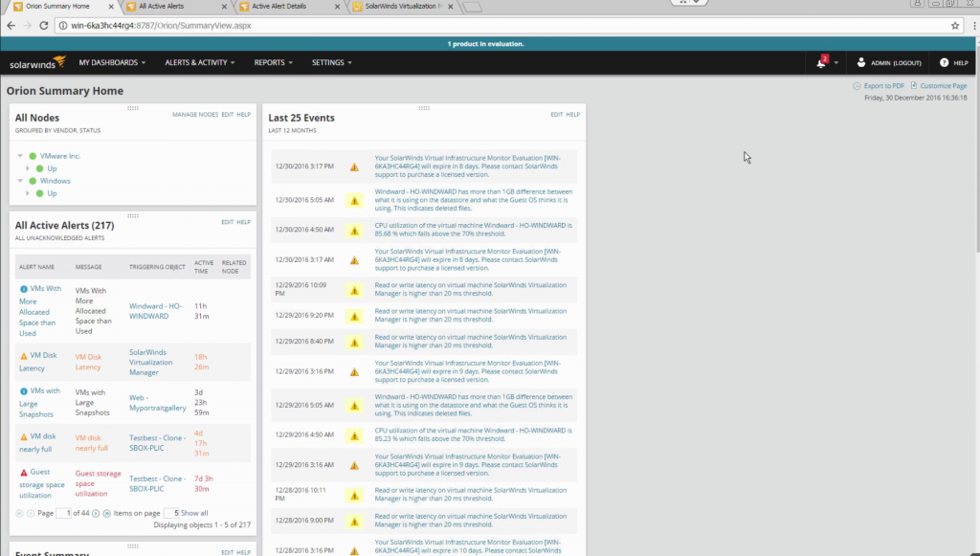Click warning icon of 12/30/2016 3:17 PM event
Image resolution: width=980 pixels, height=556 pixels.
[x=354, y=167]
